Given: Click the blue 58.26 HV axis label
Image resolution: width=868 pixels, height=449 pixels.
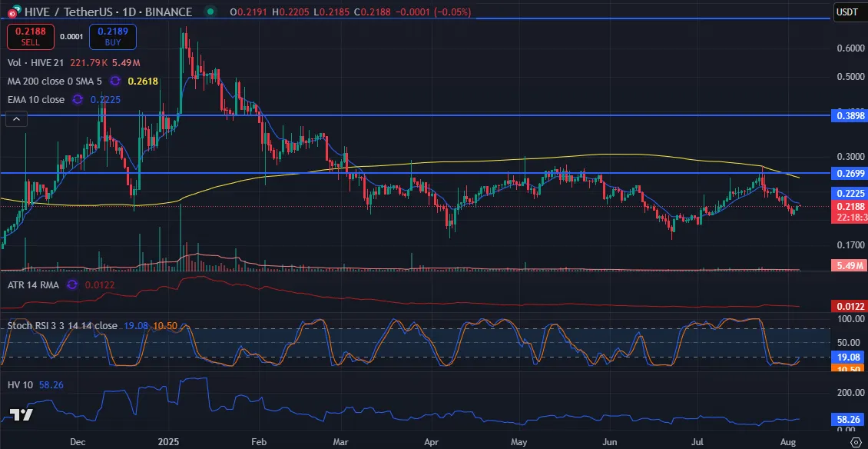Looking at the screenshot, I should [849, 421].
